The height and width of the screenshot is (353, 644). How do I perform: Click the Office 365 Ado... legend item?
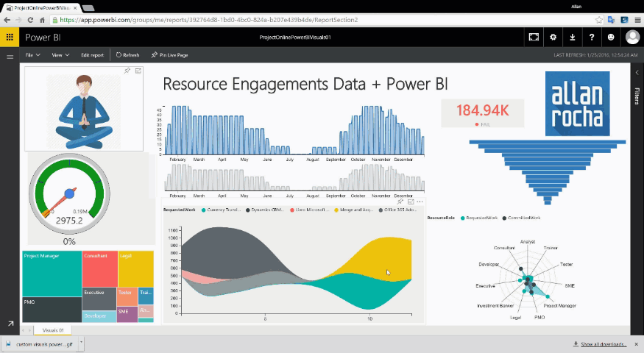[397, 210]
